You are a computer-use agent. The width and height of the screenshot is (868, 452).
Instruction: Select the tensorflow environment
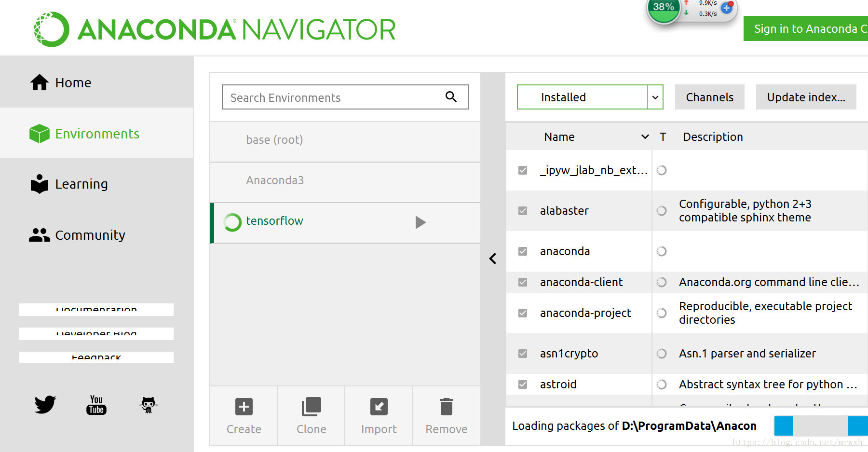[x=345, y=223]
